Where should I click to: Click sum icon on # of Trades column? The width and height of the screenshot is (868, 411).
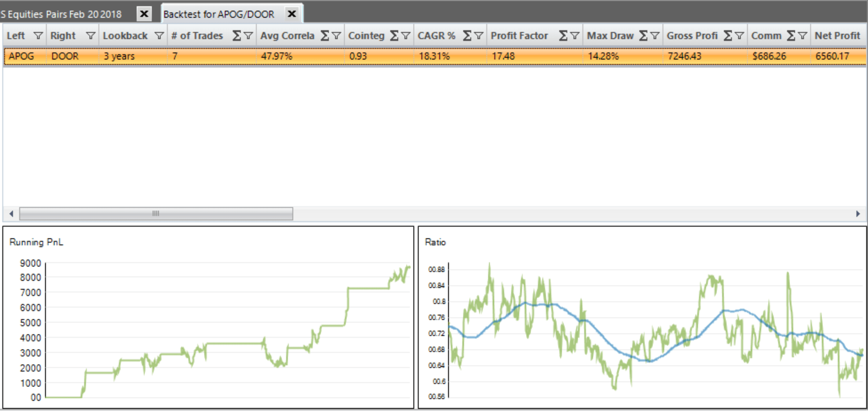point(236,36)
